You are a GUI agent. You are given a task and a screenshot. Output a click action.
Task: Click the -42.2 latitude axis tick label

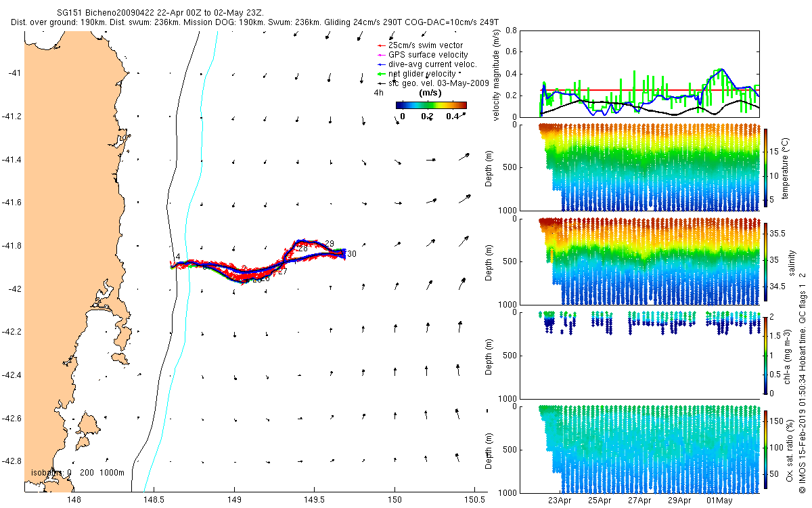(12, 332)
